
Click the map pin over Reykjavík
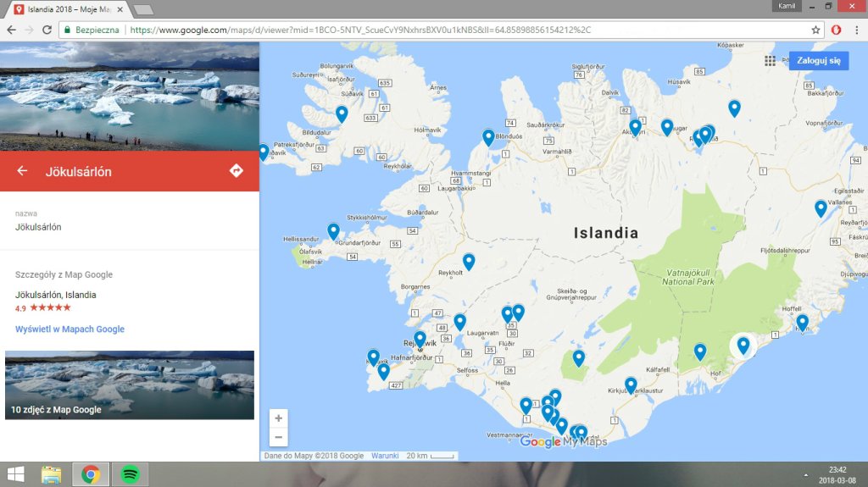(420, 339)
